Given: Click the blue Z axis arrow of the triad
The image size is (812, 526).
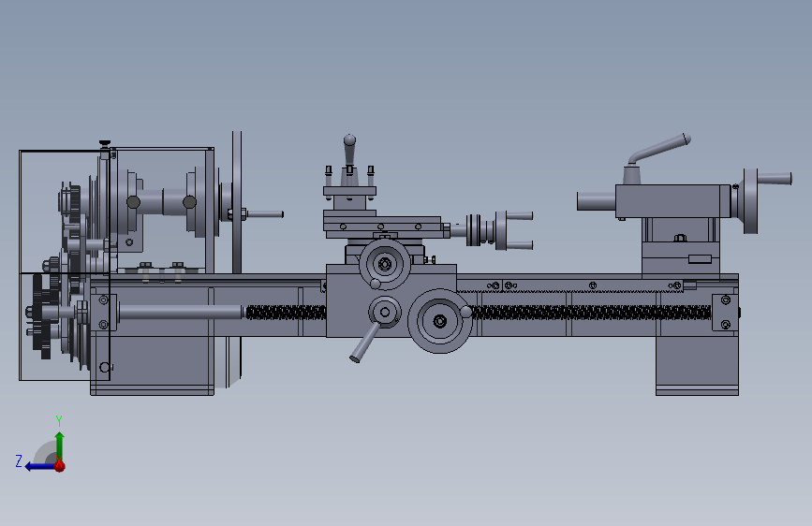Looking at the screenshot, I should (x=39, y=466).
